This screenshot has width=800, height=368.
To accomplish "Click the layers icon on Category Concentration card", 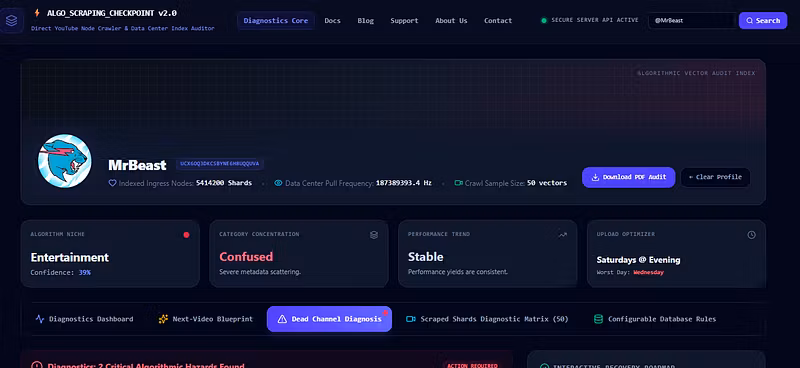I will (x=374, y=235).
